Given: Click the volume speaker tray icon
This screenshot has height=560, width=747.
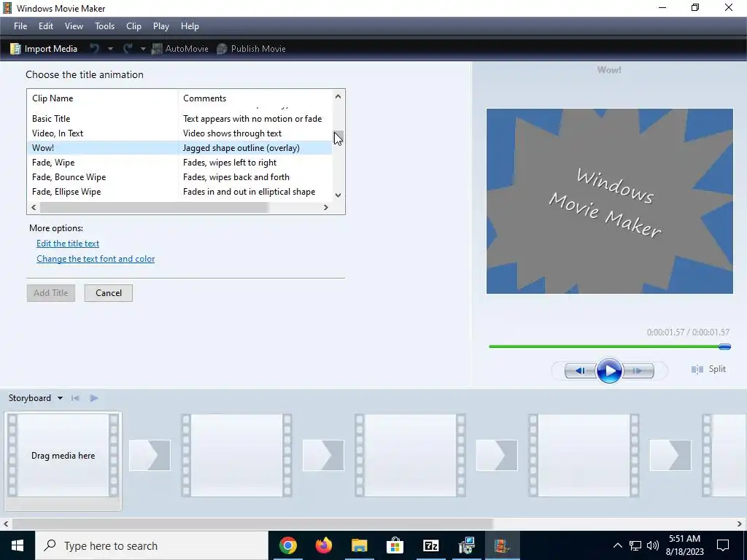Looking at the screenshot, I should pos(653,545).
